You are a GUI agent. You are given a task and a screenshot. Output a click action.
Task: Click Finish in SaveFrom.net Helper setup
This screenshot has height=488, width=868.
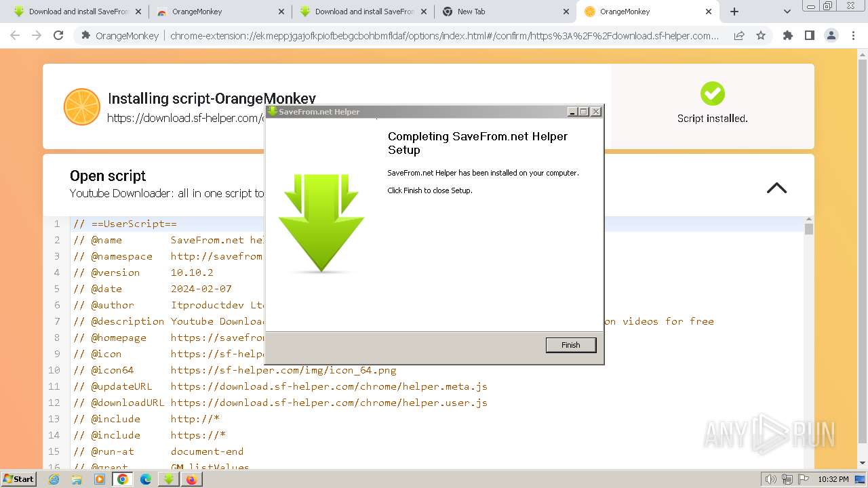point(571,345)
